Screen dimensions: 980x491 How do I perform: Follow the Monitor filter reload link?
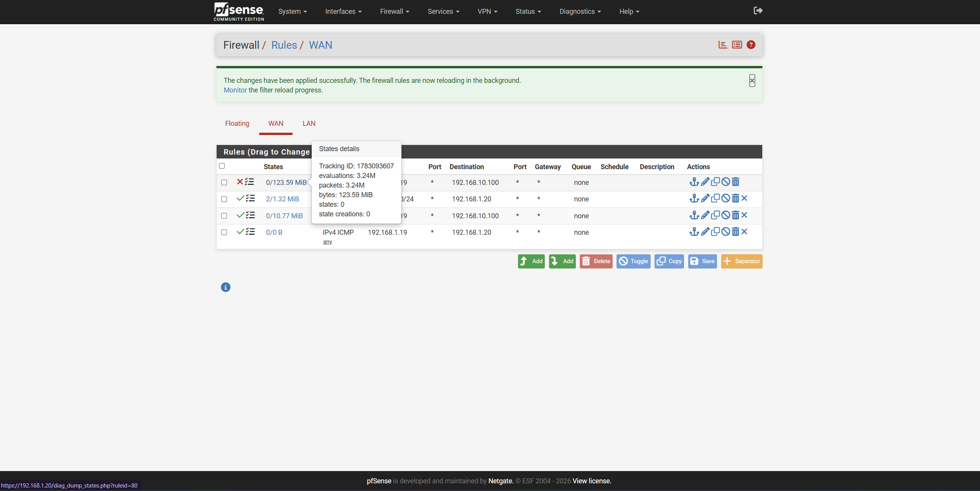coord(235,90)
